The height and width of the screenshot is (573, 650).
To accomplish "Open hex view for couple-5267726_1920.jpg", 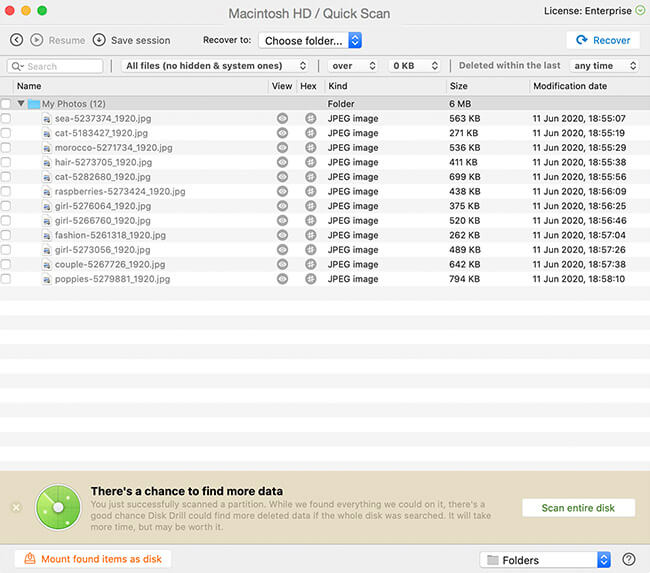I will coord(310,265).
